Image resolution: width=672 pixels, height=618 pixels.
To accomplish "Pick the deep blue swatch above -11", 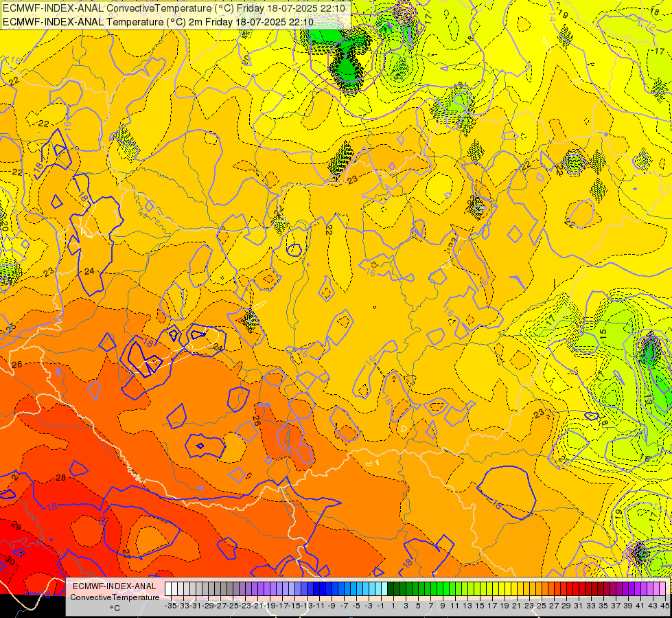I will pyautogui.click(x=316, y=589).
